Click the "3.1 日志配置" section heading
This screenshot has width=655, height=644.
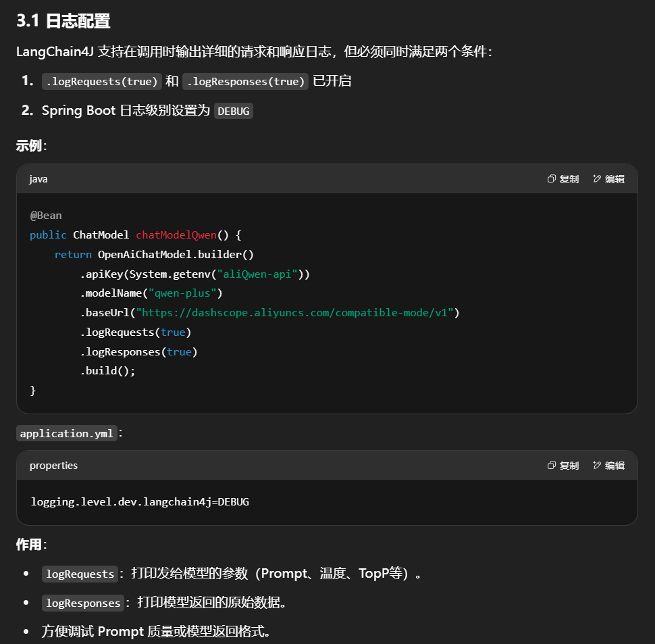coord(63,21)
